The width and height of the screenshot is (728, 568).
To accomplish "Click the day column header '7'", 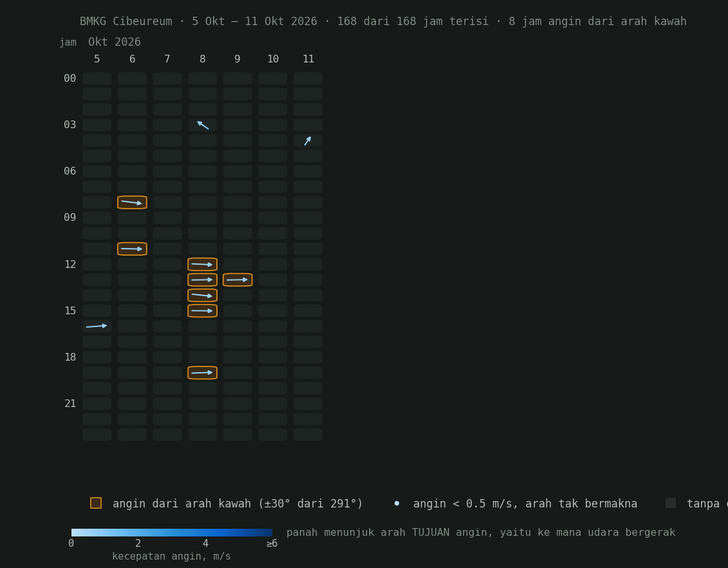I will pyautogui.click(x=167, y=59).
